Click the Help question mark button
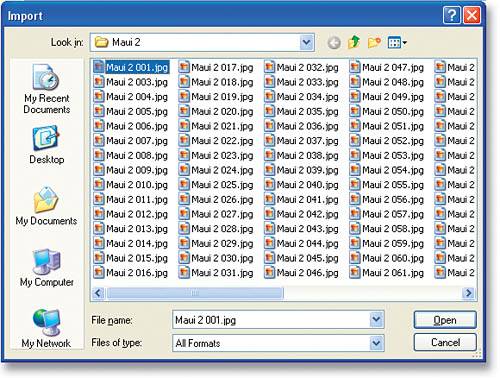Image resolution: width=500 pixels, height=378 pixels. tap(452, 15)
